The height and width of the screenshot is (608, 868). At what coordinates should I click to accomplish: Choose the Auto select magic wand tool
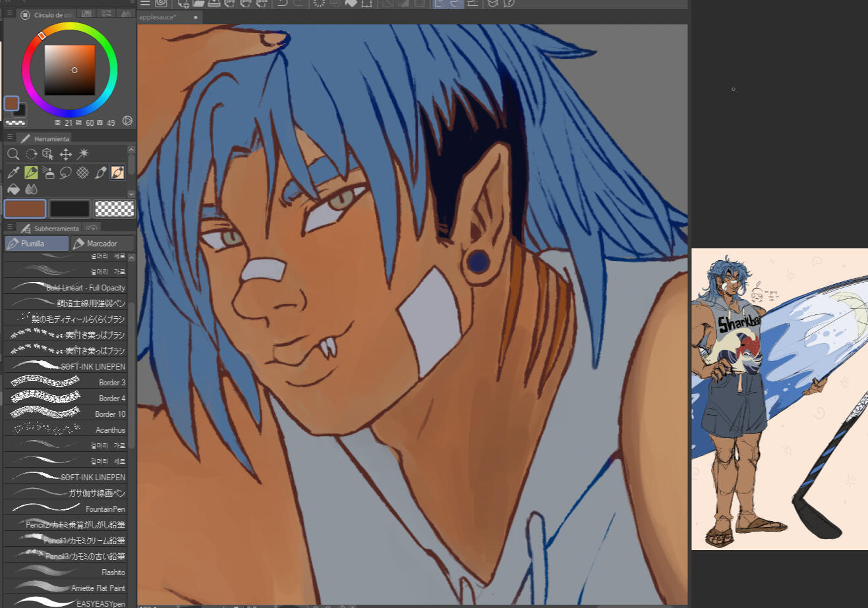point(83,154)
